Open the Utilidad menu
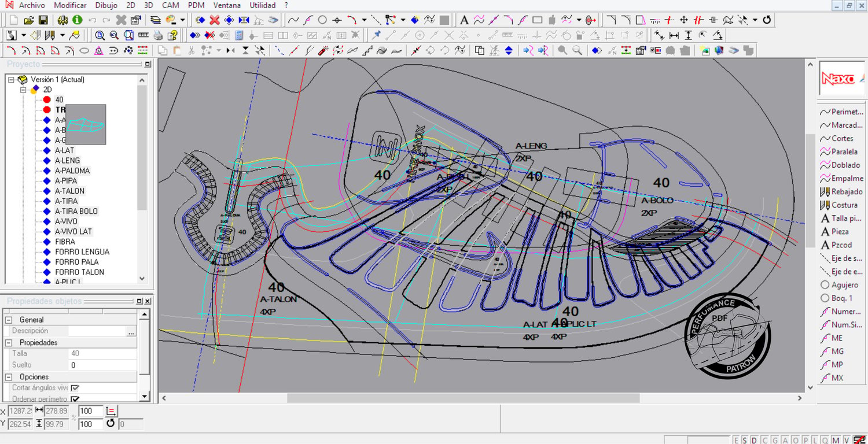This screenshot has height=444, width=868. point(263,5)
